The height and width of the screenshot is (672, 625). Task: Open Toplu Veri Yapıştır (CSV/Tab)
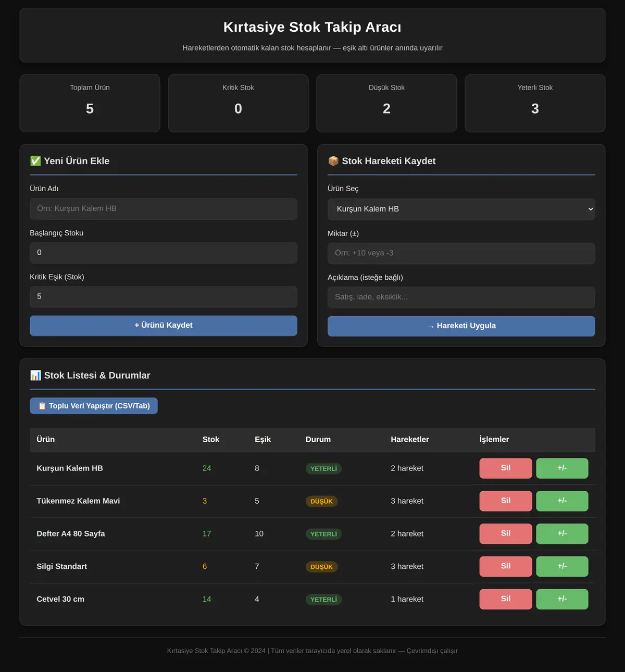pyautogui.click(x=94, y=406)
